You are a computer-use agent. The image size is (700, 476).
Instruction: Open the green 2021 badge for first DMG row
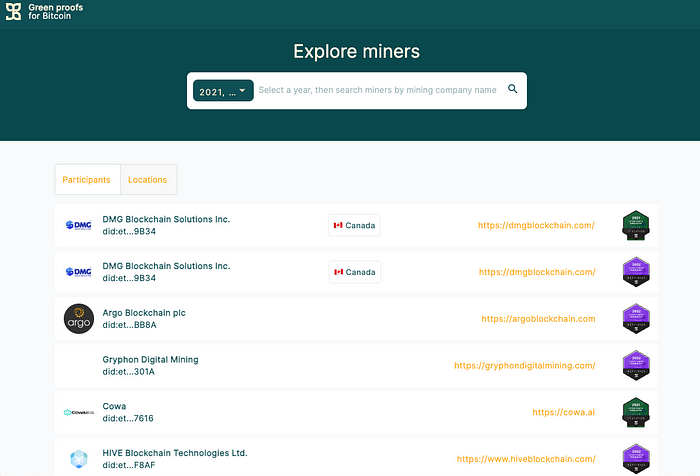tap(636, 225)
